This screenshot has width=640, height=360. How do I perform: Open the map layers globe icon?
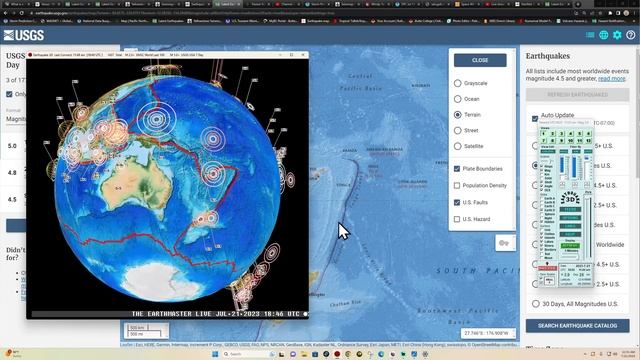(x=603, y=35)
